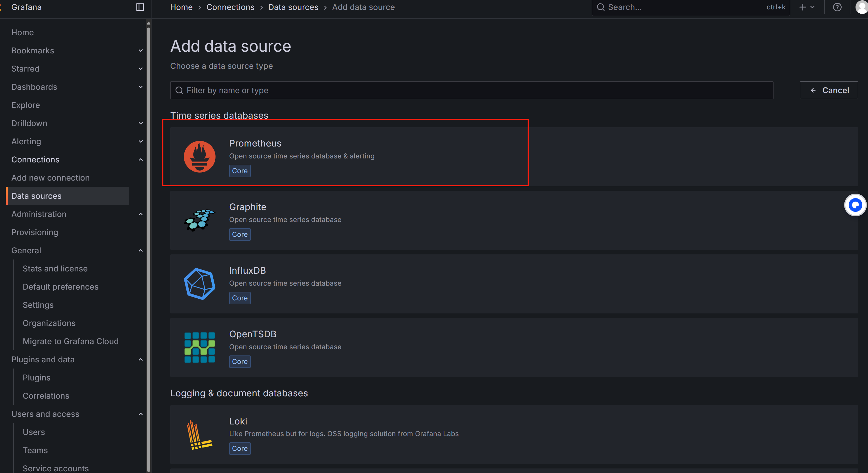
Task: Open Organizations page
Action: click(x=49, y=323)
